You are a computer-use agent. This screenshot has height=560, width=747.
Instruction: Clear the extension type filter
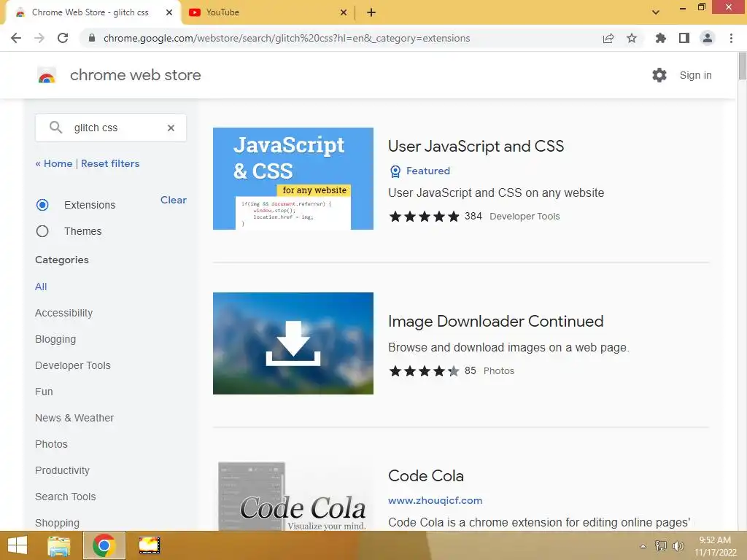(174, 200)
